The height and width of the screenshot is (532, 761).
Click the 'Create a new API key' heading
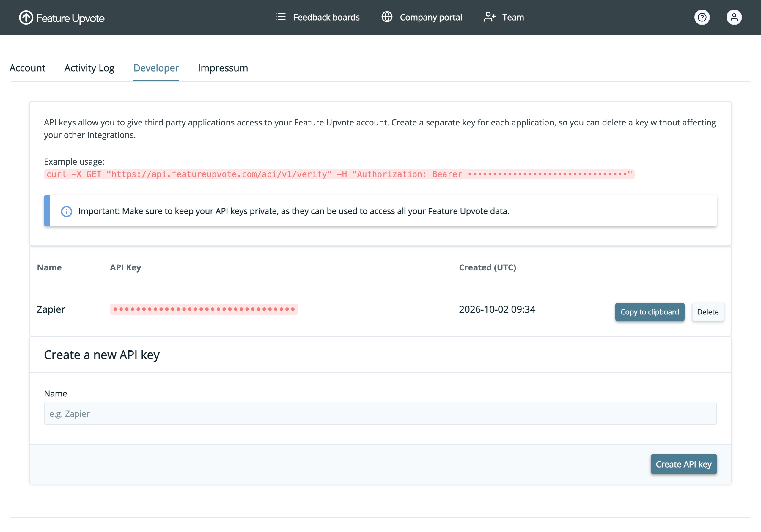click(x=102, y=355)
